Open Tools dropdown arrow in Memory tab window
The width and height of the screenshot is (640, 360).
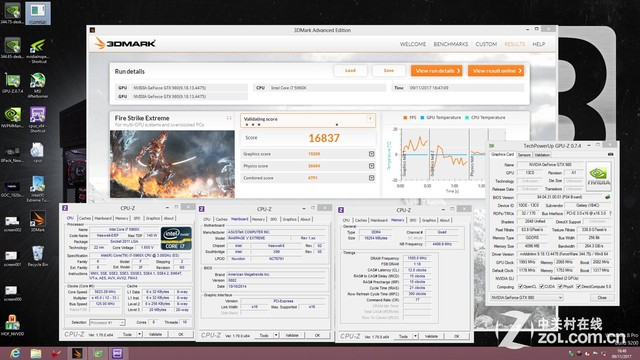coord(416,336)
